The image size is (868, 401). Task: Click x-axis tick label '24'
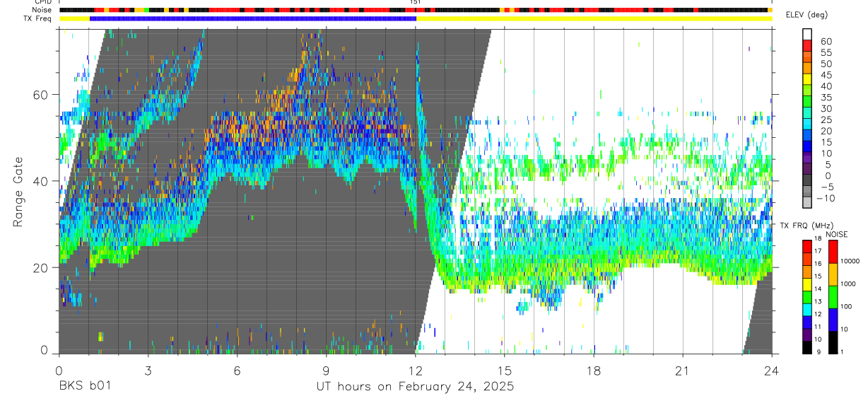[x=772, y=370]
